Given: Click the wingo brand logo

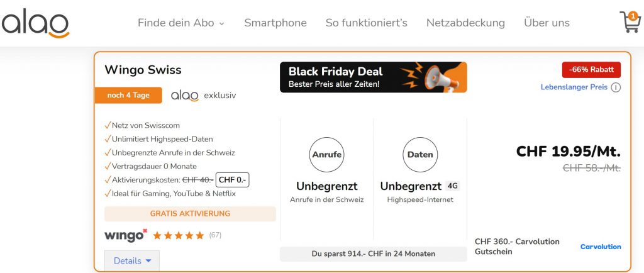Looking at the screenshot, I should [x=126, y=235].
